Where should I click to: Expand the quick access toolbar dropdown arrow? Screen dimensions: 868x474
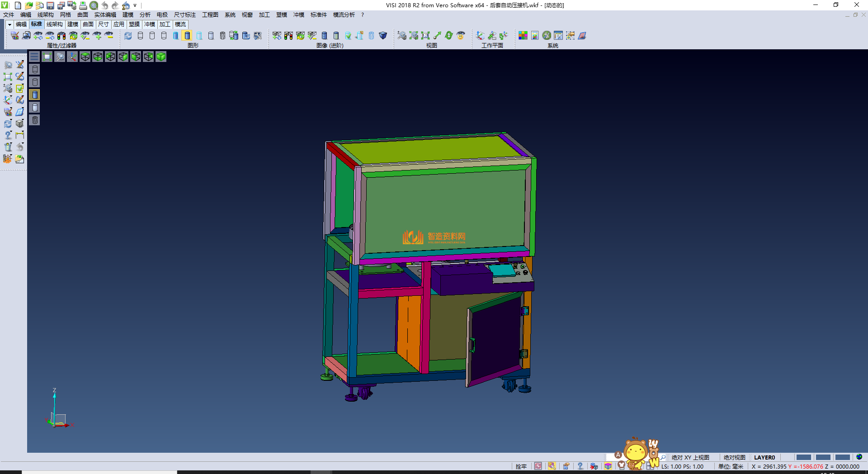(135, 5)
